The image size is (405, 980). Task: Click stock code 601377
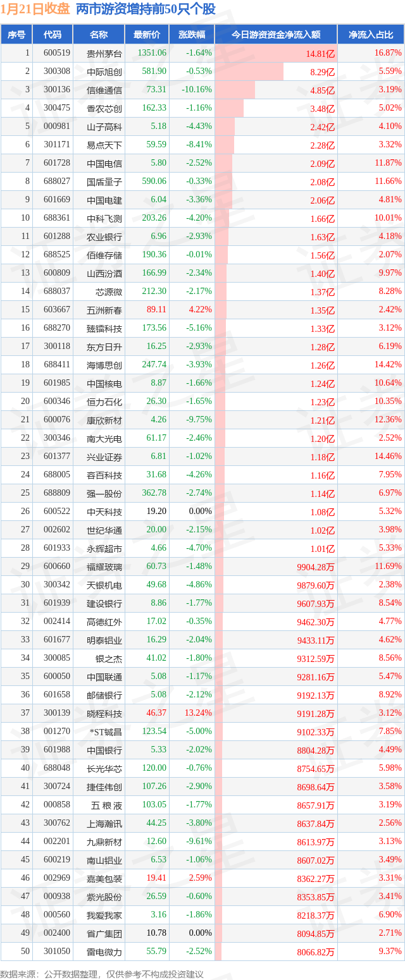click(x=57, y=456)
